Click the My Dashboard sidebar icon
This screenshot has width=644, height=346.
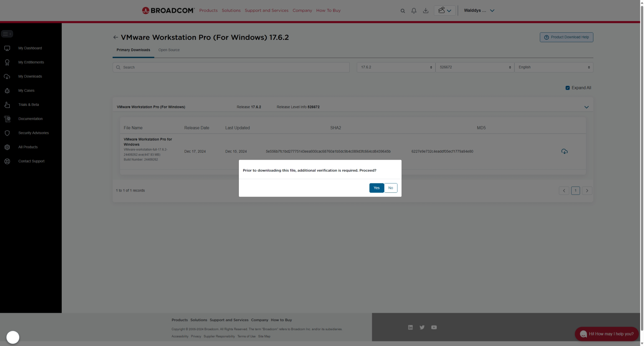point(7,48)
